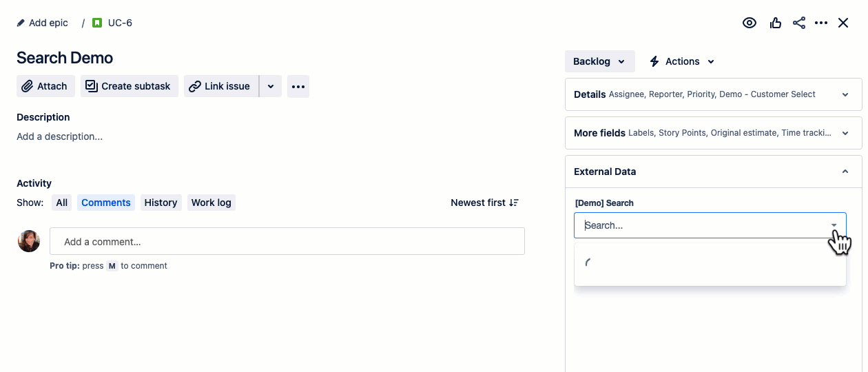Screen dimensions: 868x372
Task: Open the top-right more actions ellipsis
Action: pos(821,23)
